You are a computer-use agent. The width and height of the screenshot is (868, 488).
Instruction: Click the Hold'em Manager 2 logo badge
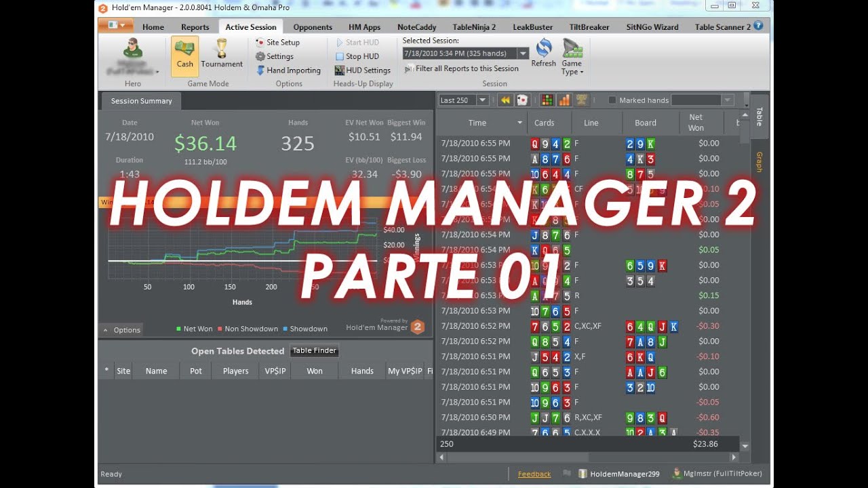click(x=418, y=327)
